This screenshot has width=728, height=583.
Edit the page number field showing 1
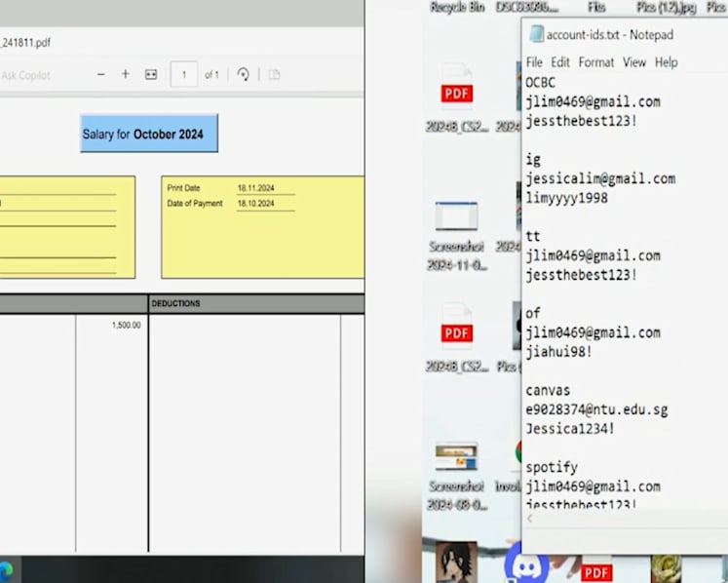(x=184, y=74)
